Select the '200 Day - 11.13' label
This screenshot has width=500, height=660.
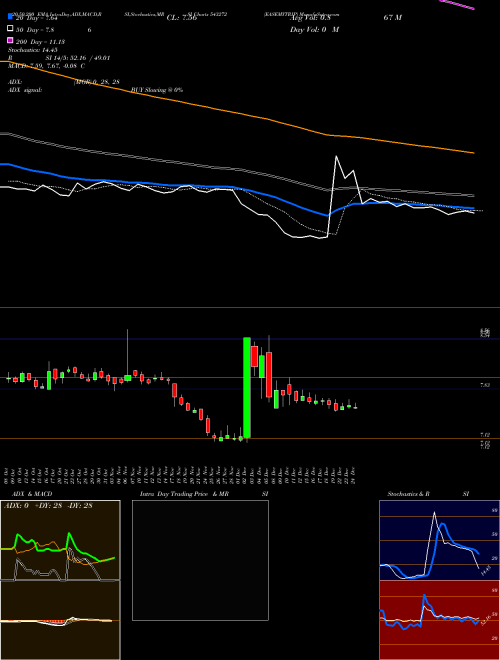pyautogui.click(x=40, y=42)
